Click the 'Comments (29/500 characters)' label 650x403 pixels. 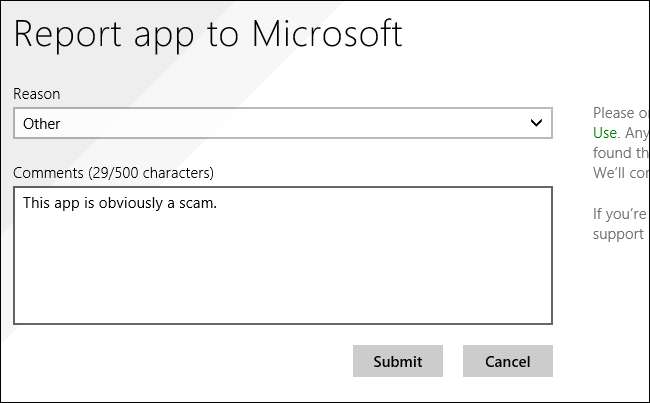pos(113,172)
